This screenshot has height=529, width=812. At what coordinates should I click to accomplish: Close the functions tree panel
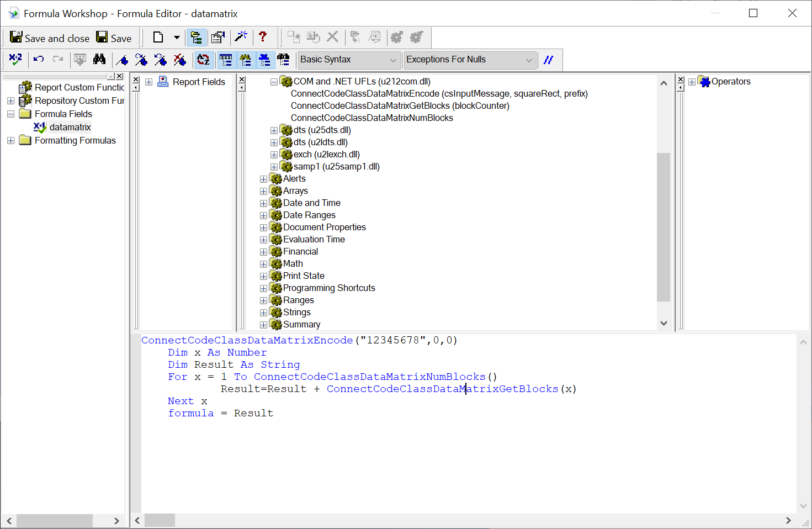coord(241,80)
